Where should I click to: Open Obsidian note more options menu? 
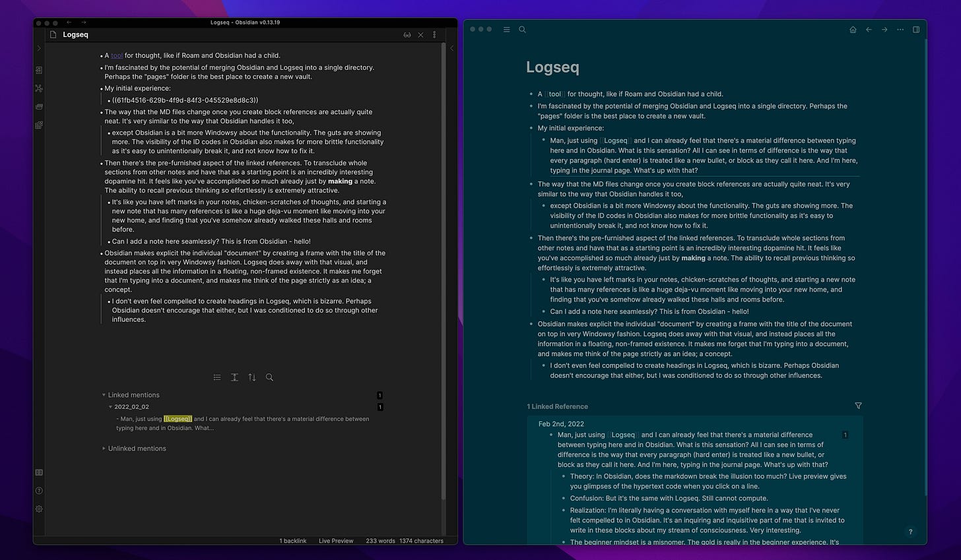(x=434, y=35)
